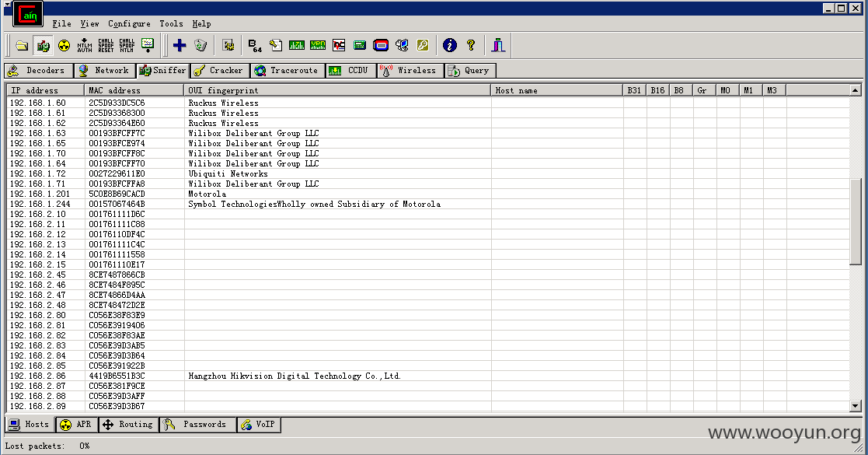Click the CHALL SPOOF RESET icon

[106, 45]
